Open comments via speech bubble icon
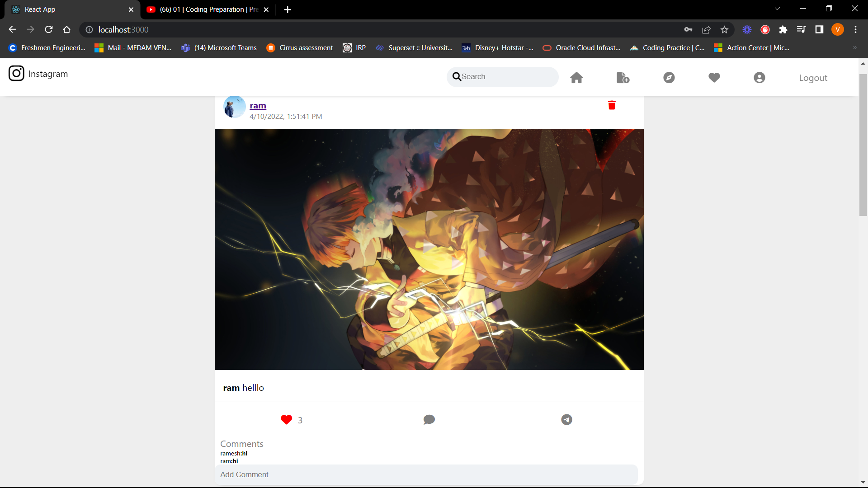The width and height of the screenshot is (868, 488). coord(429,419)
